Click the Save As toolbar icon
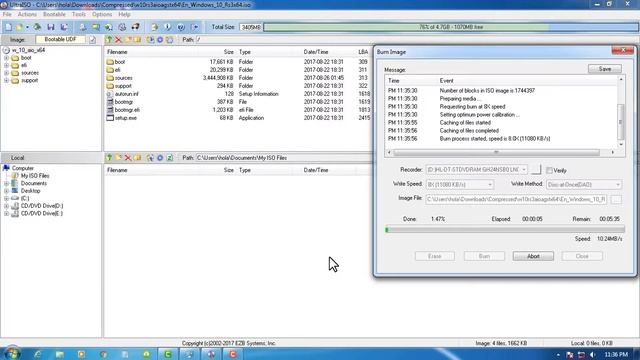The height and width of the screenshot is (360, 640). [64, 27]
